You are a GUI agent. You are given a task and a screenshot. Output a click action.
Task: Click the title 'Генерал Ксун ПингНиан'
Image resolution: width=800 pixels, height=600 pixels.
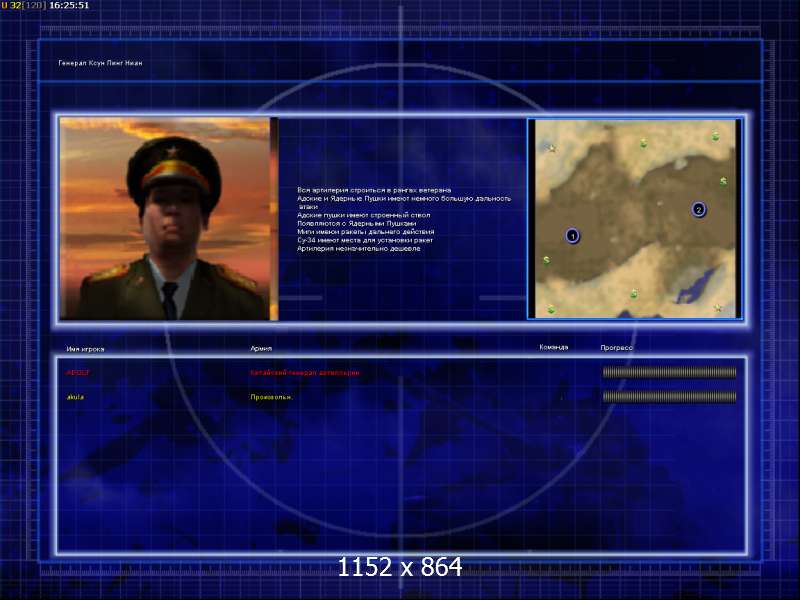[x=101, y=63]
